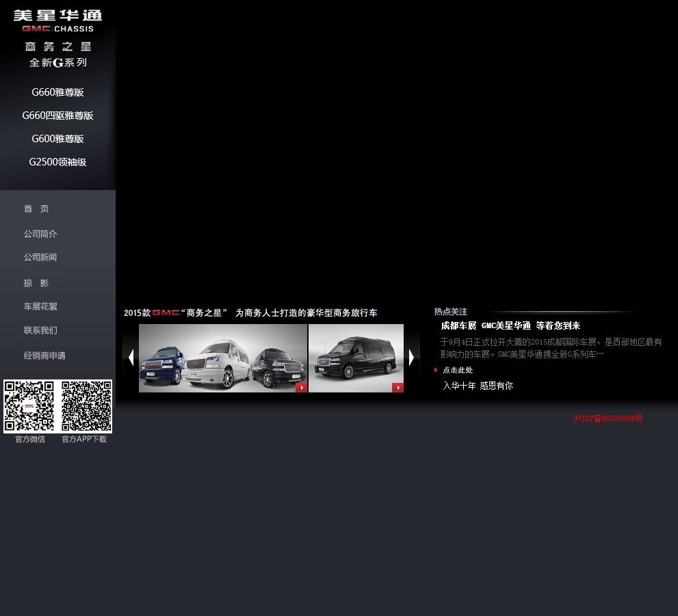
Task: Open the three vans thumbnail image
Action: click(x=222, y=358)
